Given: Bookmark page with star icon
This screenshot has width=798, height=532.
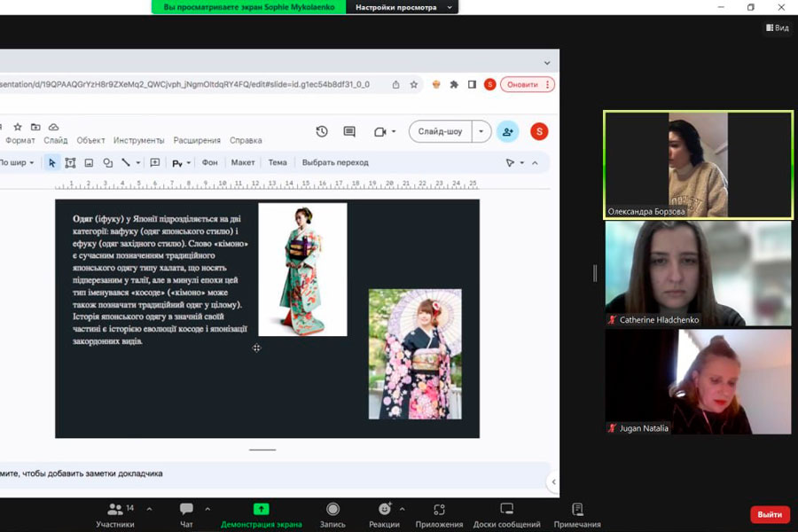Looking at the screenshot, I should tap(413, 84).
